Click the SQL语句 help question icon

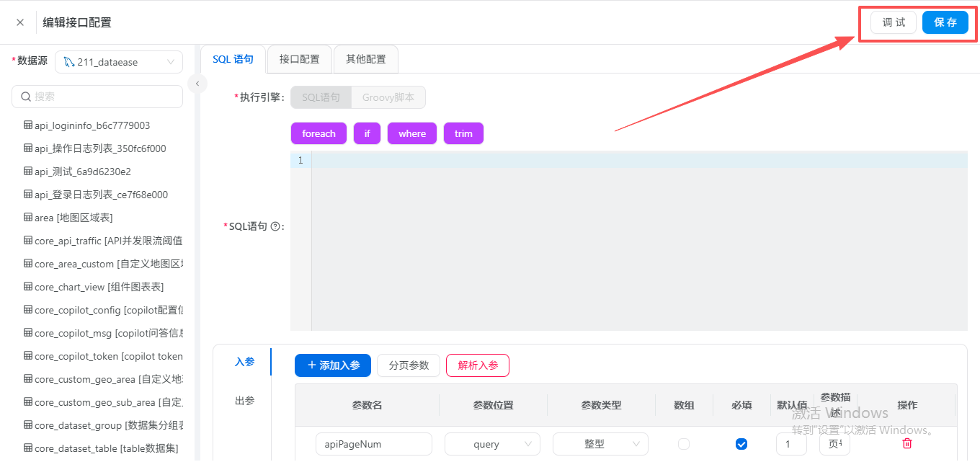click(275, 226)
